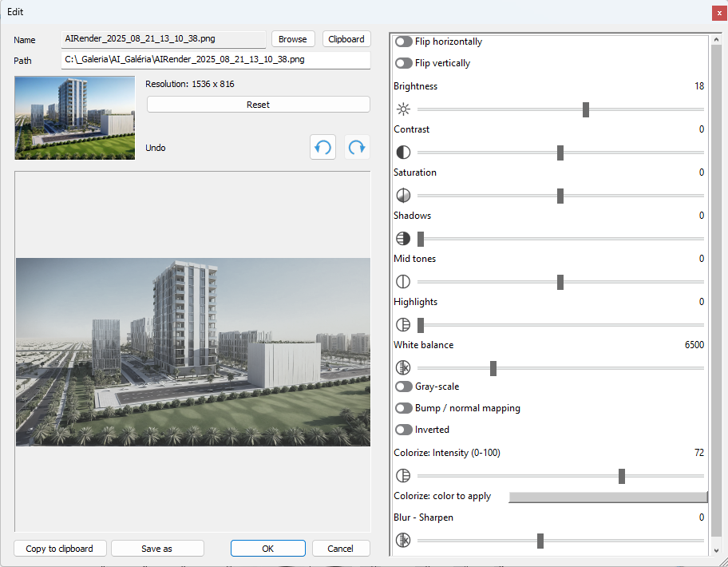The height and width of the screenshot is (567, 728).
Task: Click the Contrast half-circle icon
Action: click(403, 153)
